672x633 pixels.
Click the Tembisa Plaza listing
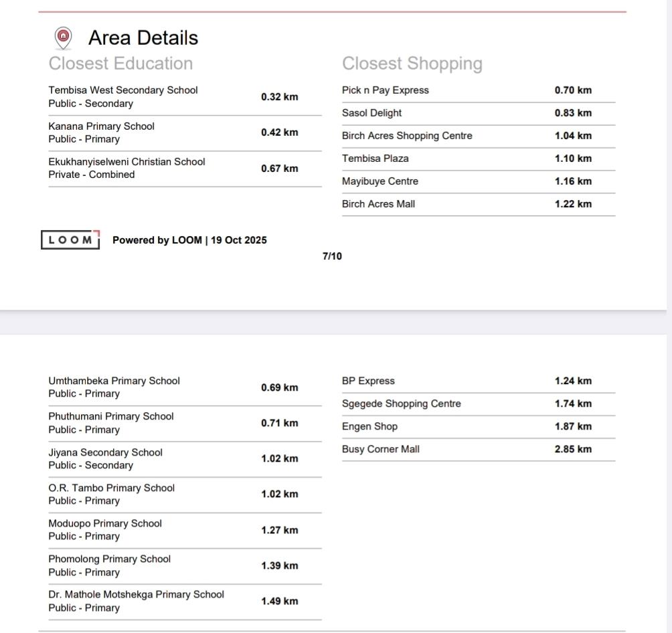point(375,159)
